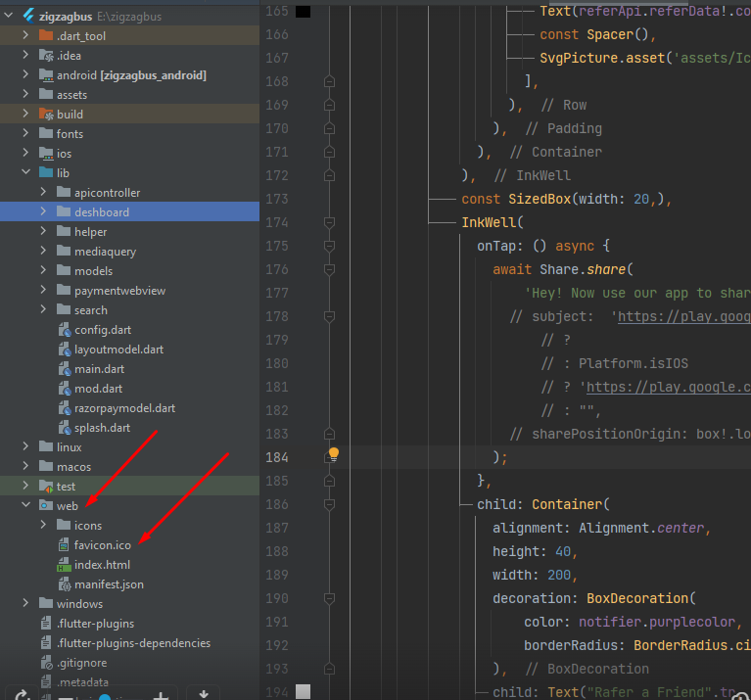This screenshot has height=700, width=751.
Task: Click the black color swatch at line 165
Action: click(x=304, y=11)
